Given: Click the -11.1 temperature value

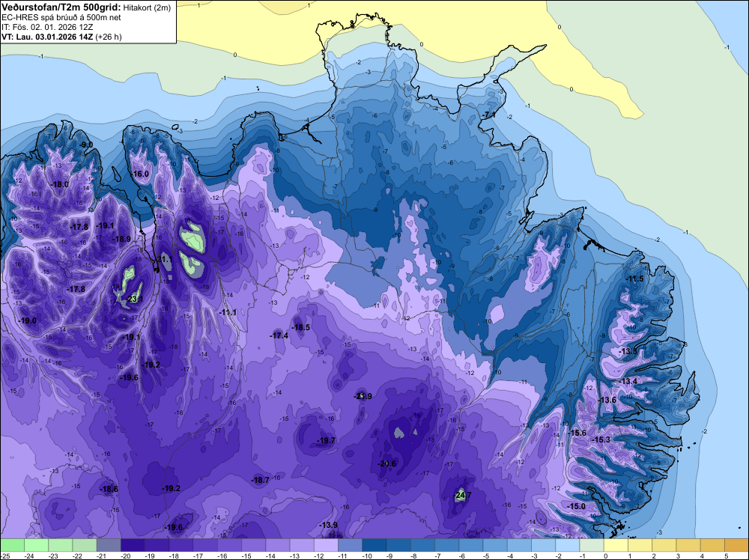Looking at the screenshot, I should [x=228, y=312].
